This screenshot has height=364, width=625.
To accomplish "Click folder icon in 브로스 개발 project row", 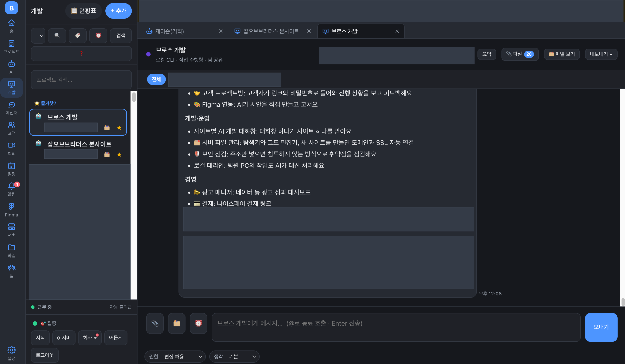I will coord(107,128).
